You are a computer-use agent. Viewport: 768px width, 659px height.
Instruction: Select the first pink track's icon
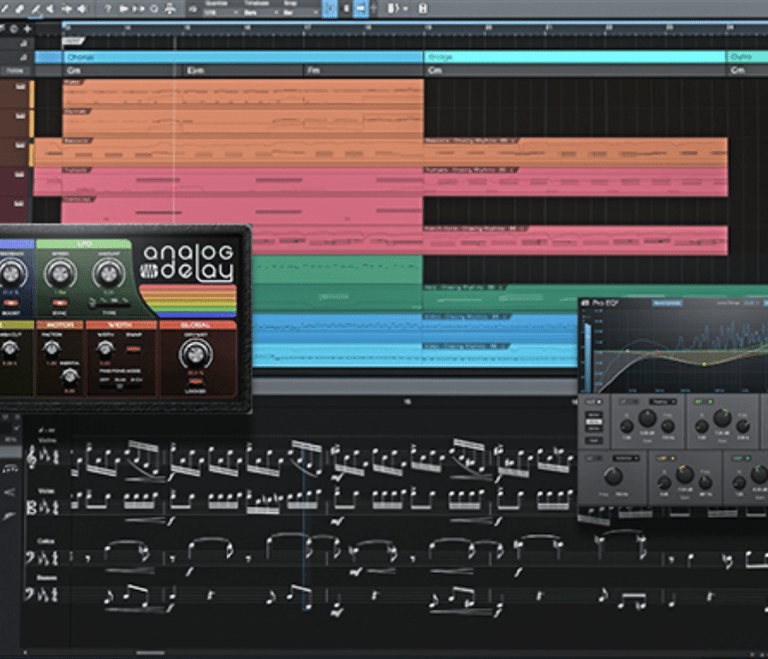(20, 174)
